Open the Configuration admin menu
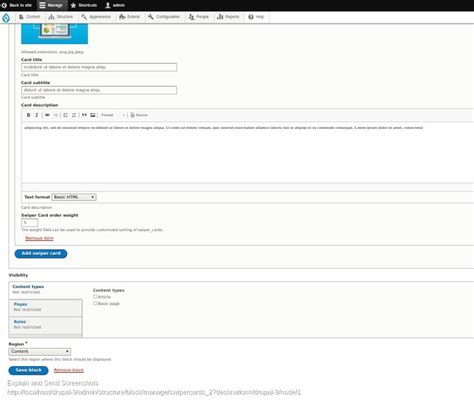This screenshot has height=403, width=474. pyautogui.click(x=164, y=17)
